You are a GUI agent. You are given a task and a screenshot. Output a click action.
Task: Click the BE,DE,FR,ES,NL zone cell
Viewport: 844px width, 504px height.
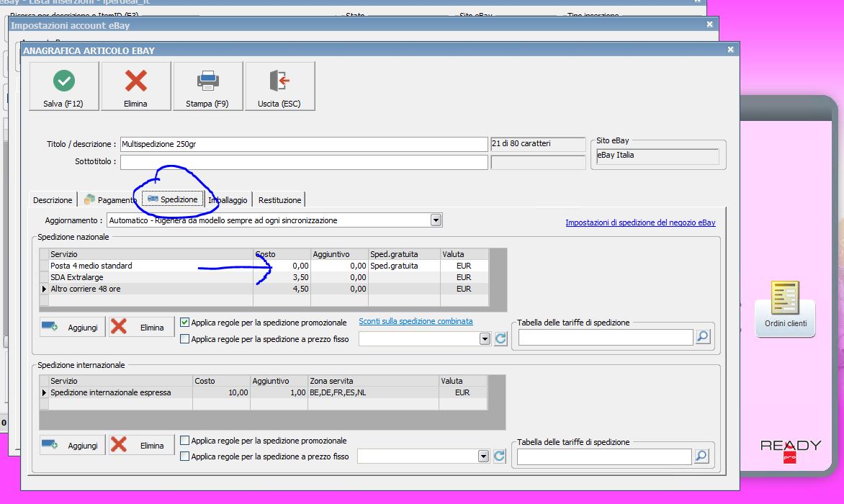click(x=373, y=392)
